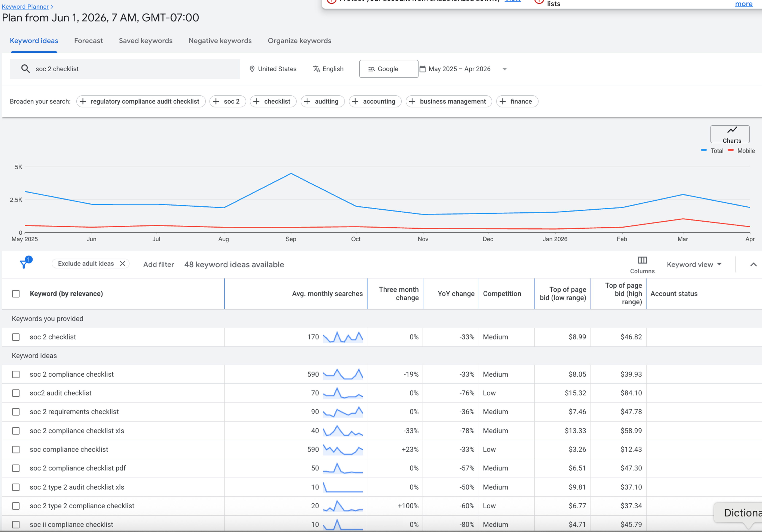Screen dimensions: 762x532
Task: Open the Keyword view dropdown
Action: point(694,265)
